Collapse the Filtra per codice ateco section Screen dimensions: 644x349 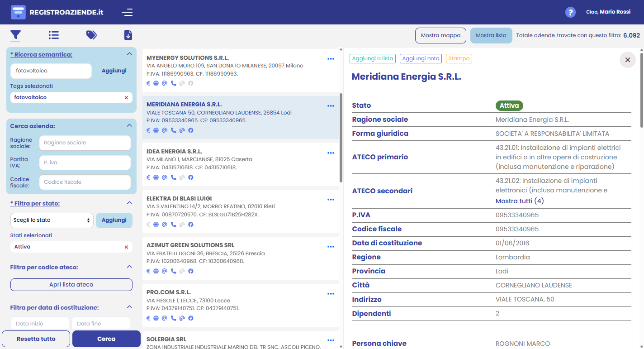point(129,267)
